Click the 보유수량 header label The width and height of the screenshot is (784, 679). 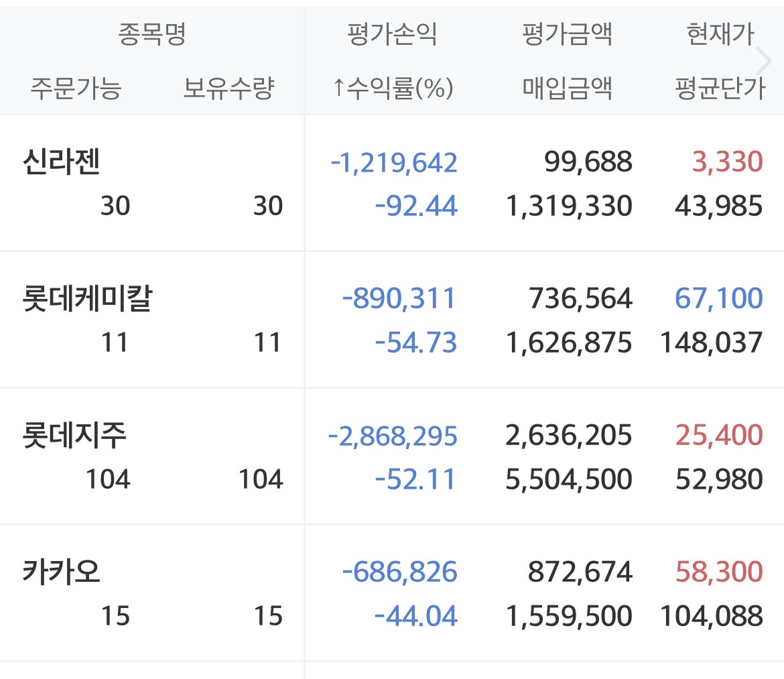(228, 88)
